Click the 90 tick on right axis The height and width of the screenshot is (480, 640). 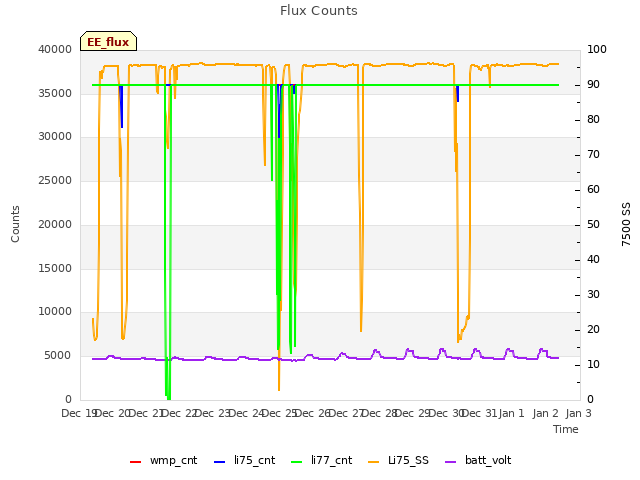coord(593,84)
